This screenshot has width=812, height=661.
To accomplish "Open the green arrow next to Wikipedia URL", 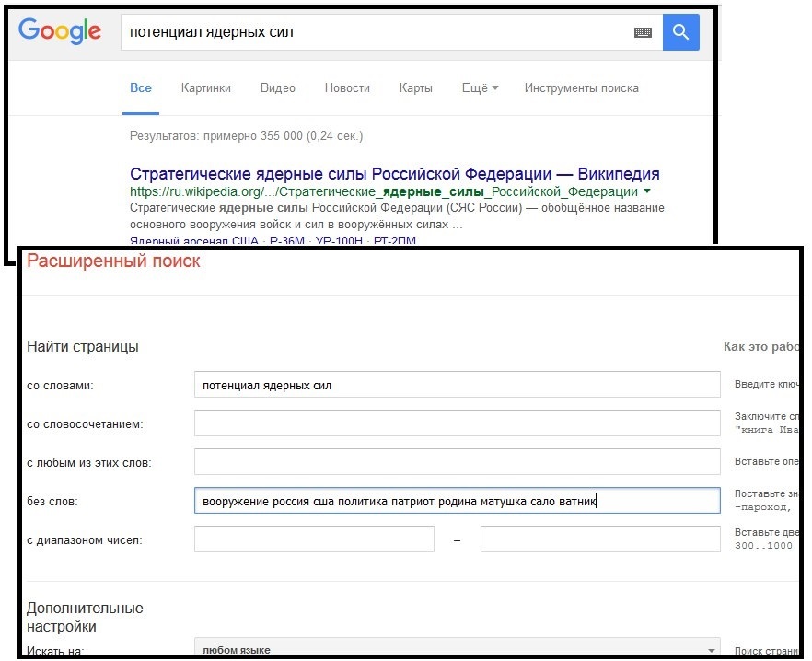I will (x=647, y=191).
